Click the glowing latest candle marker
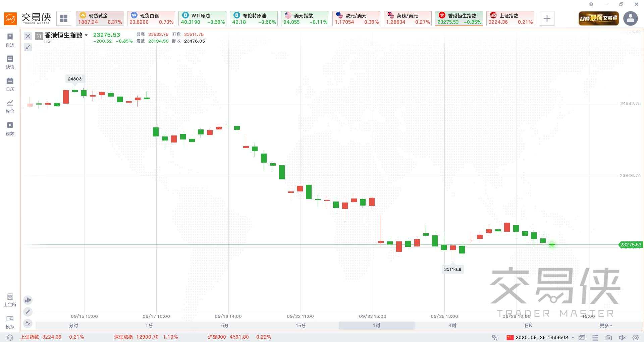 [552, 244]
